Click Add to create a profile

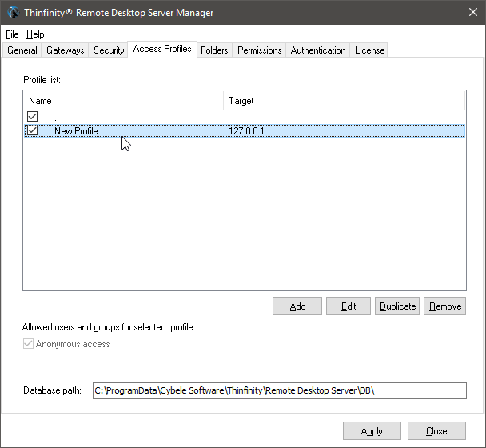pyautogui.click(x=297, y=306)
